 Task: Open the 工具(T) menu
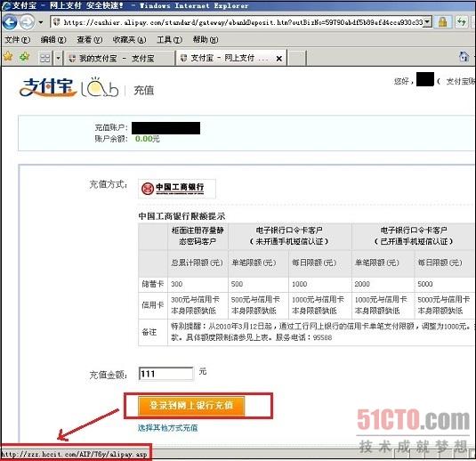(170, 40)
